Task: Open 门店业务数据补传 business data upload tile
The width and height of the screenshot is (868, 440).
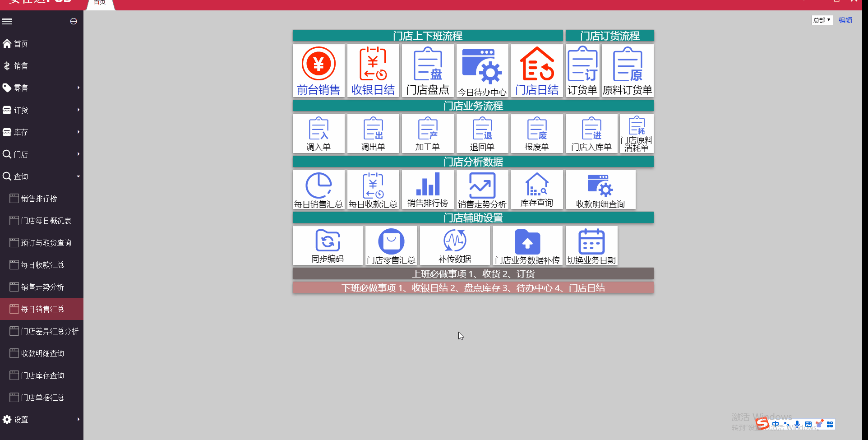Action: coord(527,245)
